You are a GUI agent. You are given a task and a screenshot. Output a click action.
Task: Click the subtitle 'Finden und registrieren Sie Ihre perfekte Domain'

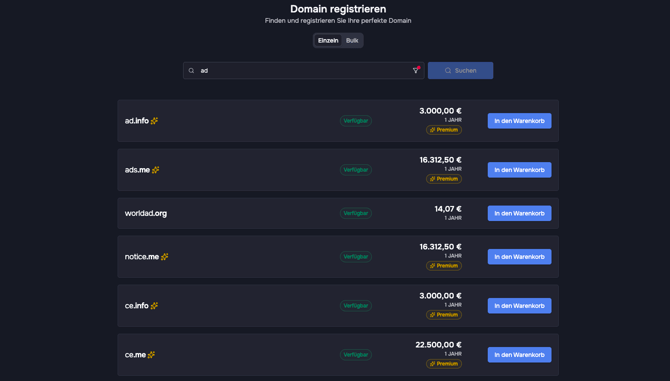pos(338,21)
